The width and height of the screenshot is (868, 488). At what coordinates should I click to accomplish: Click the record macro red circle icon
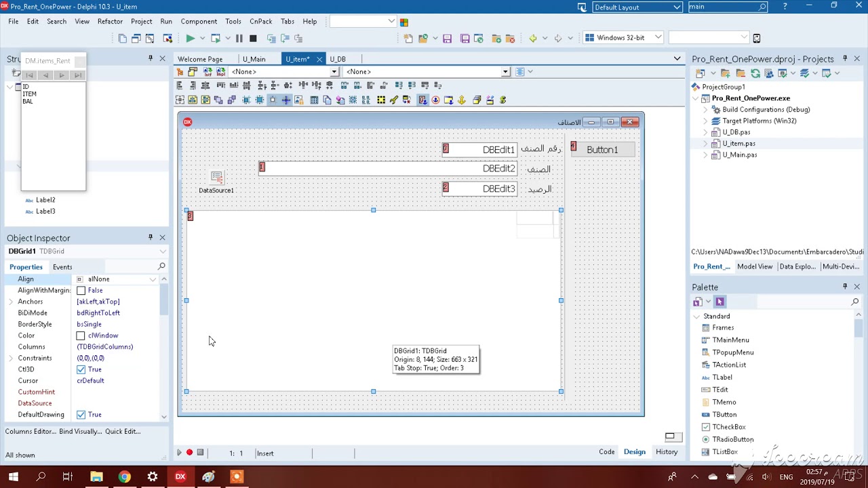tap(189, 453)
